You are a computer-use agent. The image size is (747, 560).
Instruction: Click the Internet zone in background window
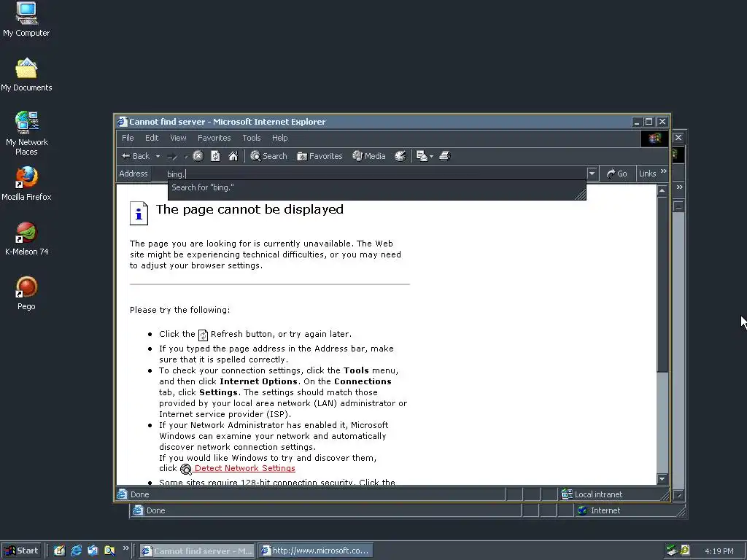point(600,510)
